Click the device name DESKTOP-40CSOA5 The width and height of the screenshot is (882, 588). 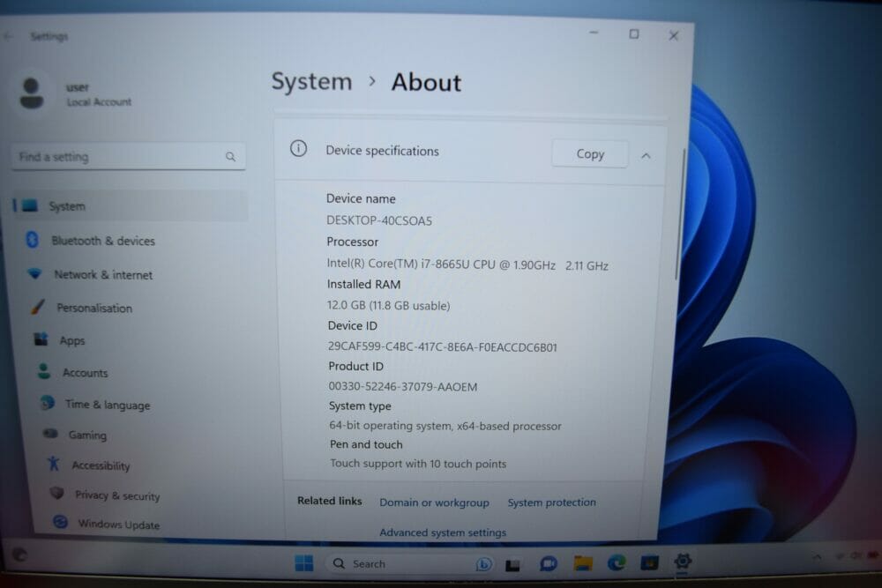click(x=379, y=221)
